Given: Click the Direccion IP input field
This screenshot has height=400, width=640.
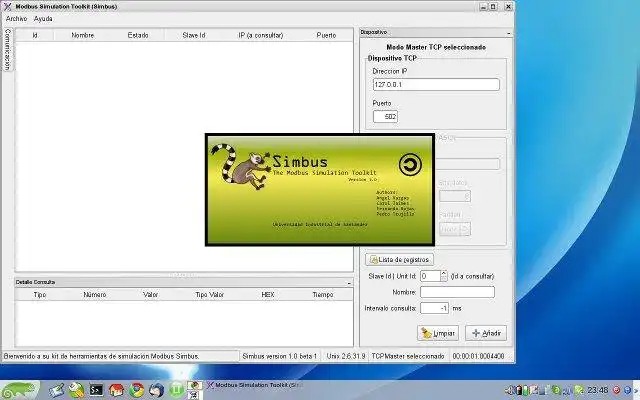Looking at the screenshot, I should [436, 84].
